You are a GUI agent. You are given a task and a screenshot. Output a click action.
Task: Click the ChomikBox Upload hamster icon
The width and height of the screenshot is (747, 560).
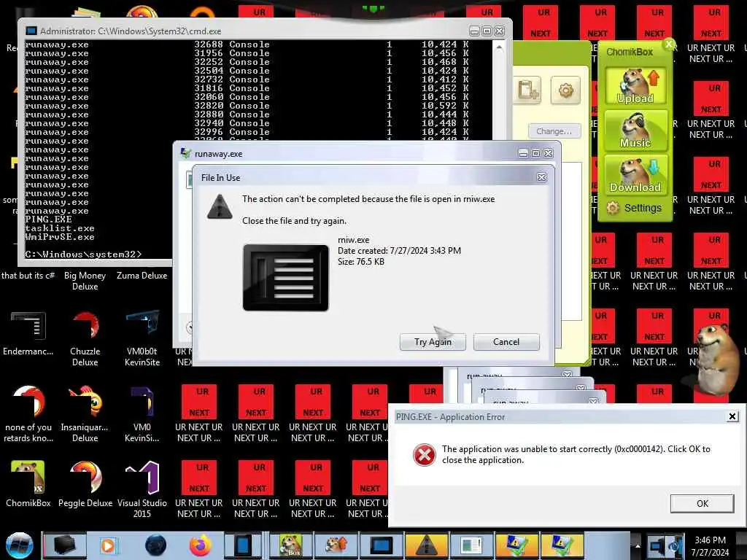click(x=635, y=86)
